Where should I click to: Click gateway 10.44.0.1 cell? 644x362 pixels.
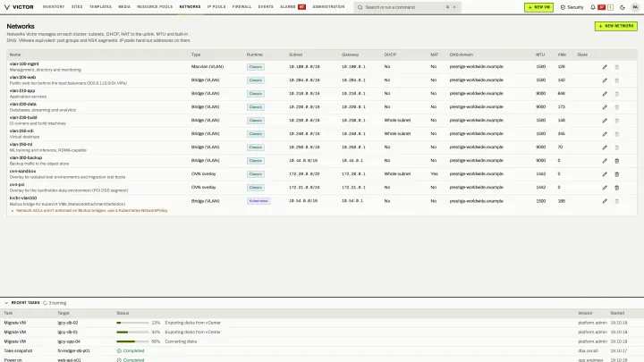coord(352,161)
